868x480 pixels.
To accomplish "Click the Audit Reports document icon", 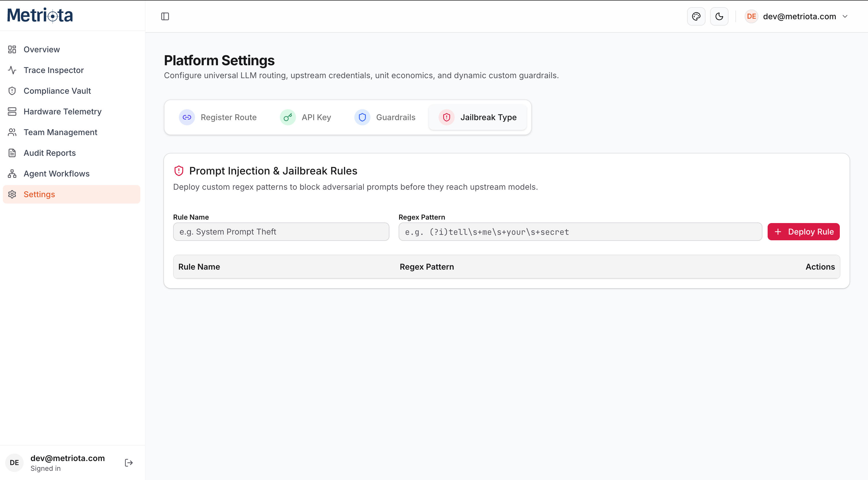I will pos(12,153).
